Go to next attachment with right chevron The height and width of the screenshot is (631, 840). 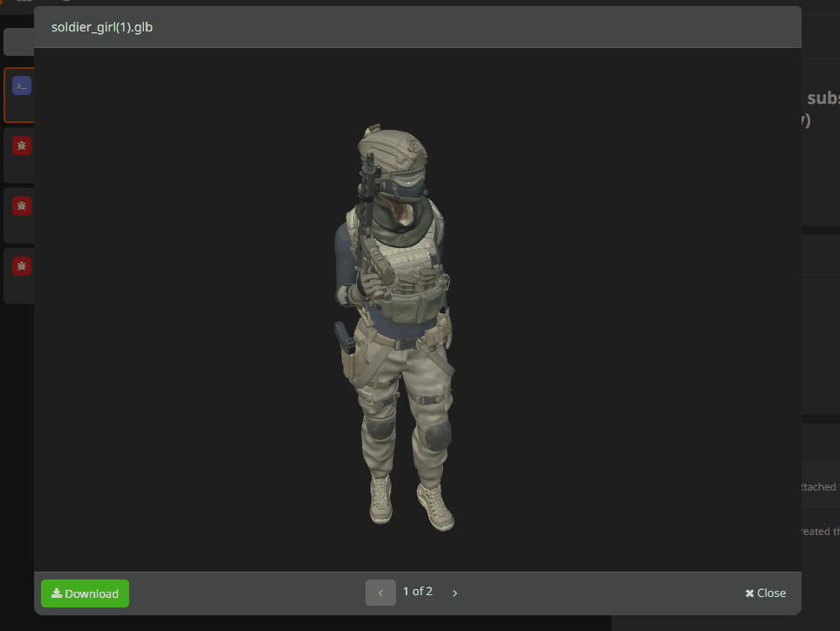point(454,593)
